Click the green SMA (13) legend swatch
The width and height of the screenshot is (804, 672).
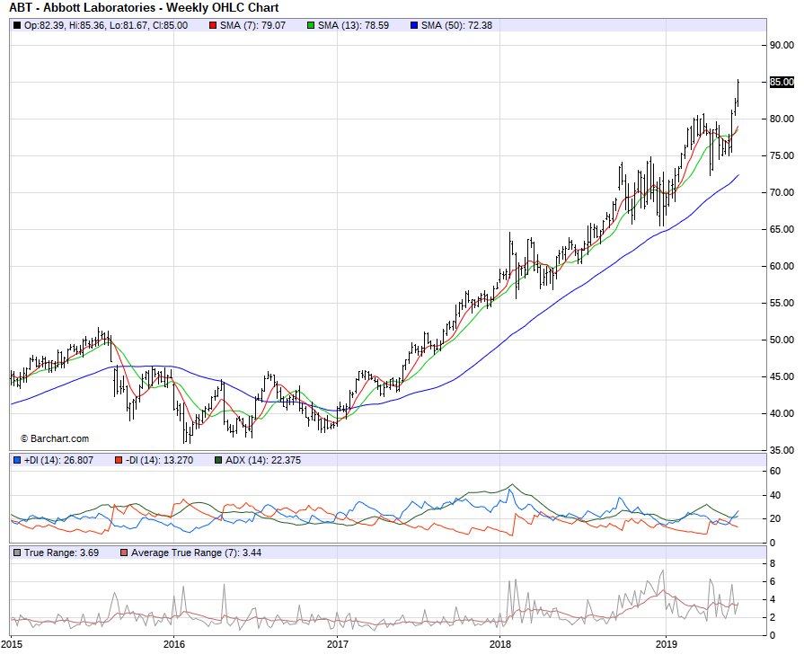pyautogui.click(x=311, y=26)
